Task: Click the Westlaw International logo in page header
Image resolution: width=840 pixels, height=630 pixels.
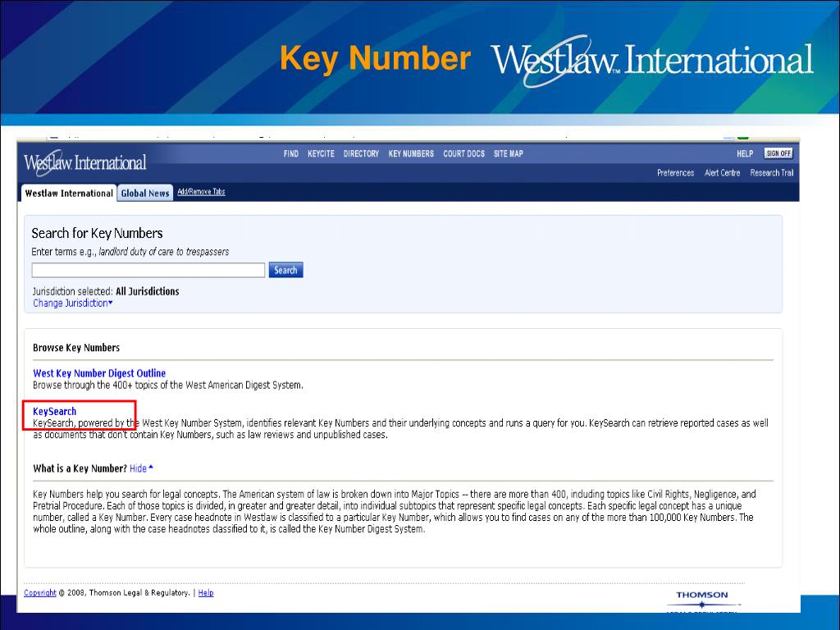Action: click(x=84, y=163)
